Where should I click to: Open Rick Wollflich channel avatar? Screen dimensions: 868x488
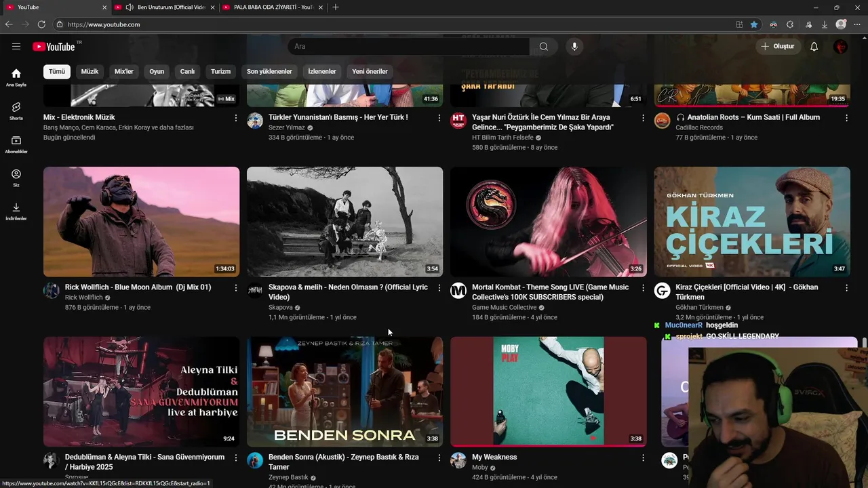52,291
